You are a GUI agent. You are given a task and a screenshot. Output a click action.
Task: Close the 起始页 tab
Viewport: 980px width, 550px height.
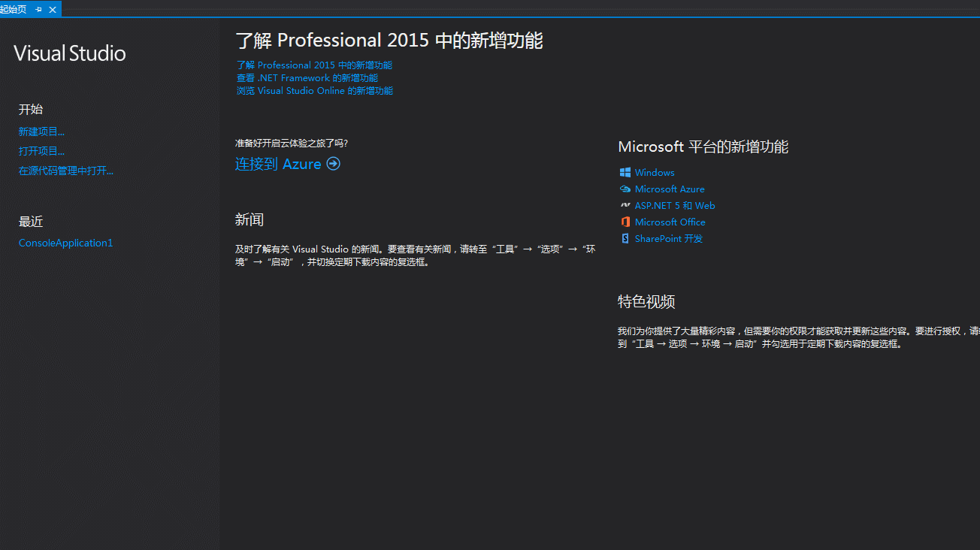tap(52, 9)
